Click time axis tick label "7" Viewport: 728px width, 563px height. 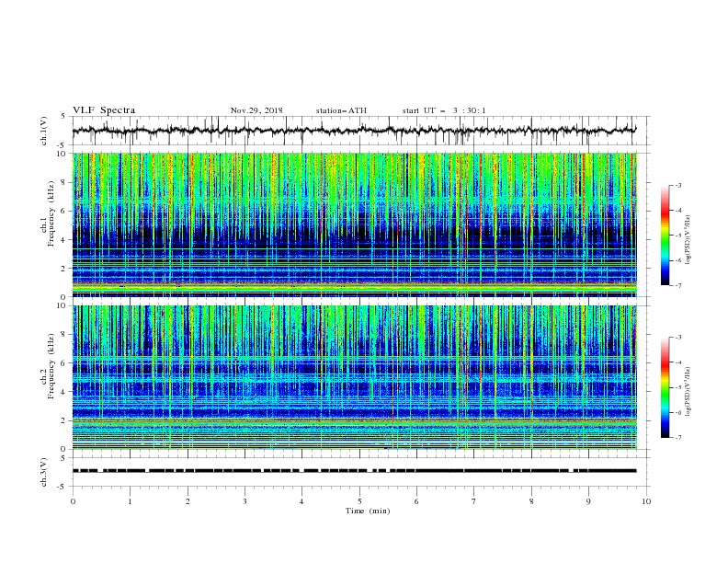[474, 501]
